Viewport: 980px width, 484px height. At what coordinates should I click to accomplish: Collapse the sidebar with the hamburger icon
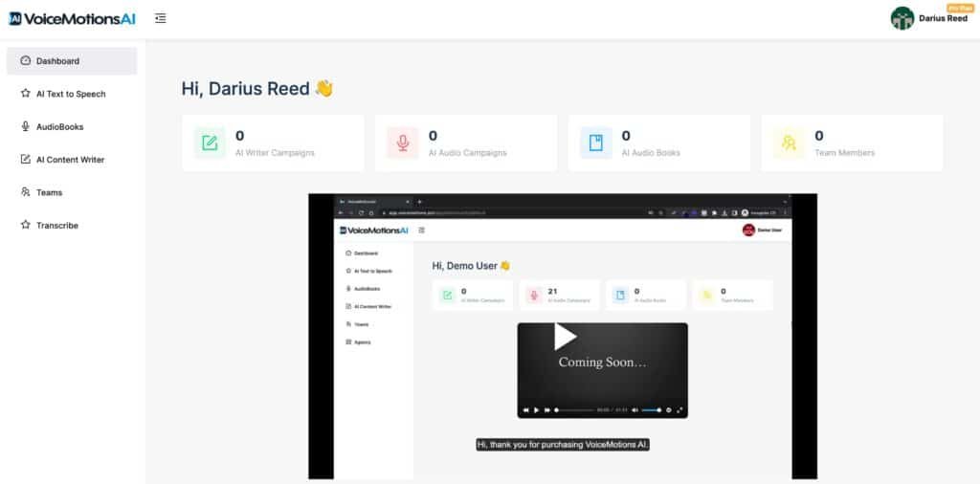click(x=161, y=18)
